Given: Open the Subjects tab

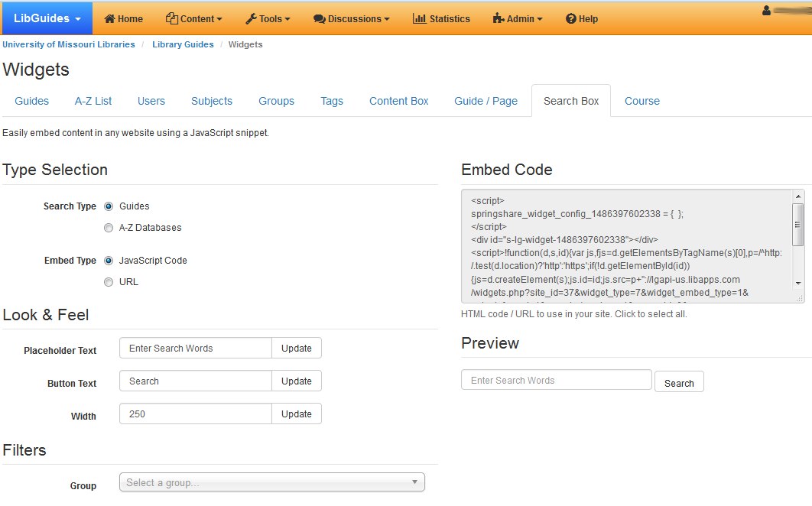Looking at the screenshot, I should pos(212,101).
